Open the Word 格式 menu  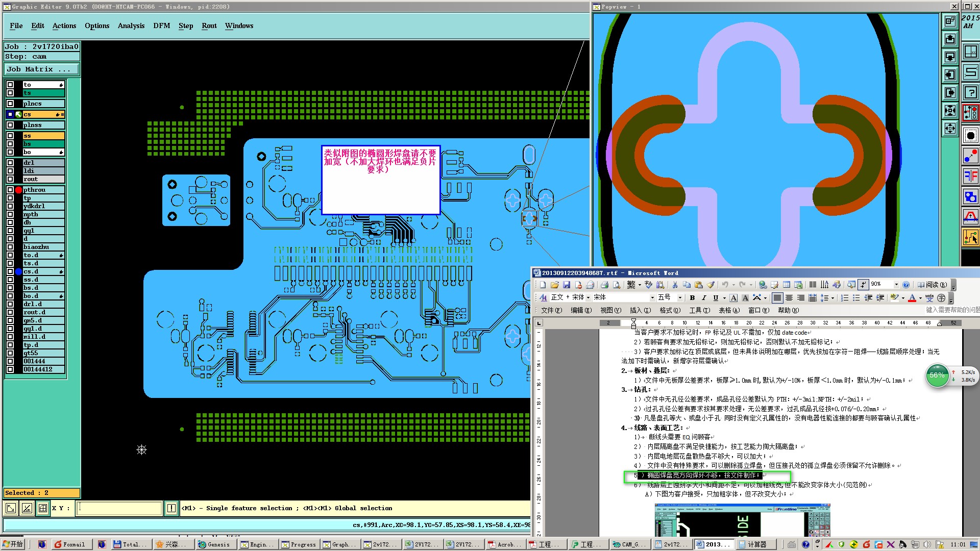[670, 310]
